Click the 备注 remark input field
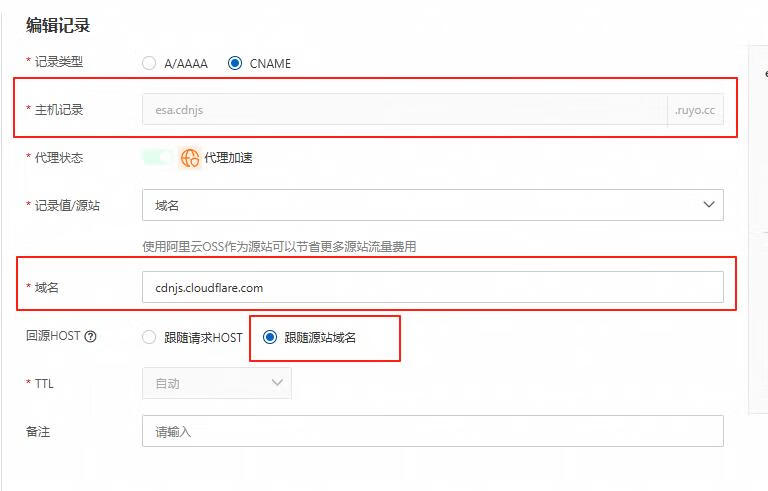The height and width of the screenshot is (491, 768). [x=432, y=431]
